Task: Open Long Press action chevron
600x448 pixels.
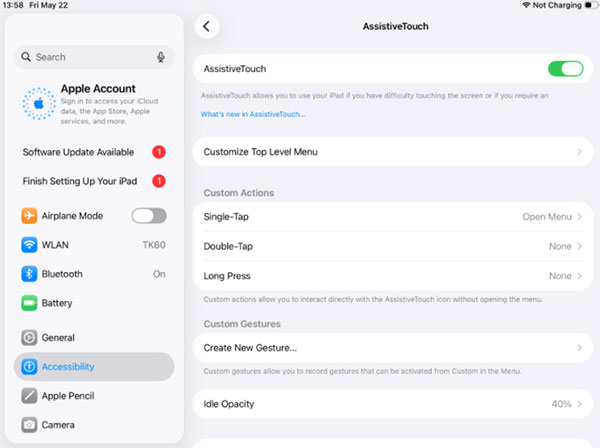Action: 579,276
